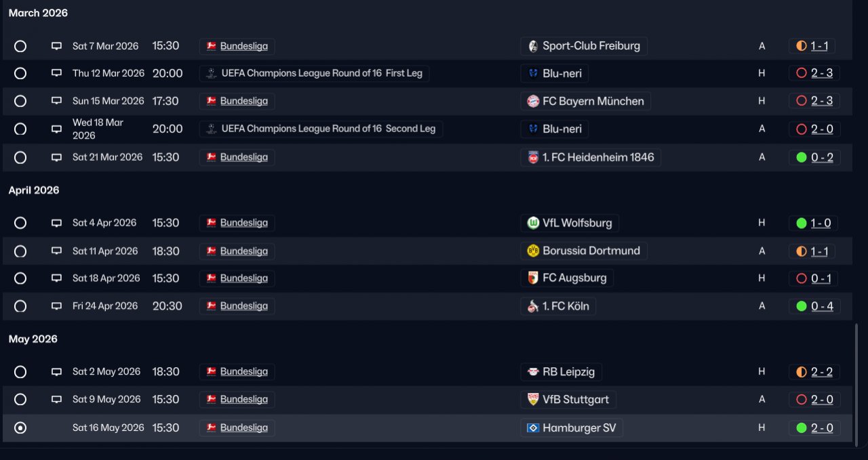868x460 pixels.
Task: Click the April 2026 month heading
Action: [34, 190]
